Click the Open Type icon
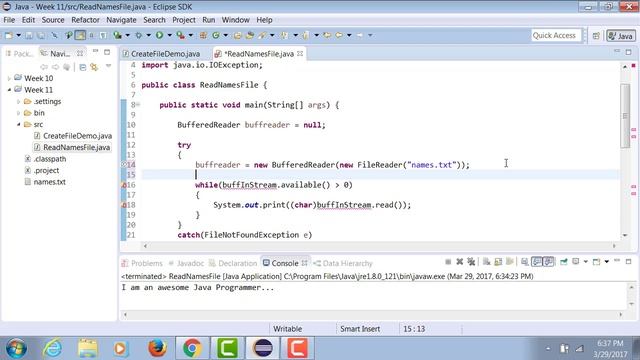 (x=238, y=36)
